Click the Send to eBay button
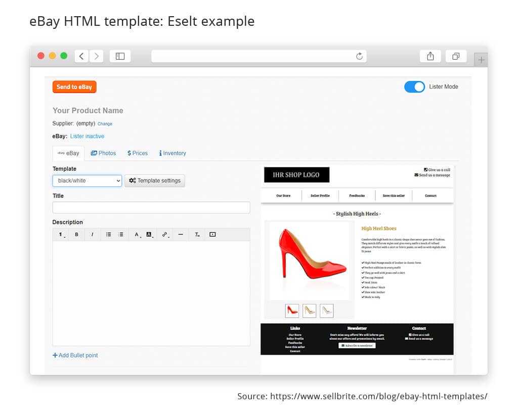The width and height of the screenshot is (518, 420). coord(74,87)
